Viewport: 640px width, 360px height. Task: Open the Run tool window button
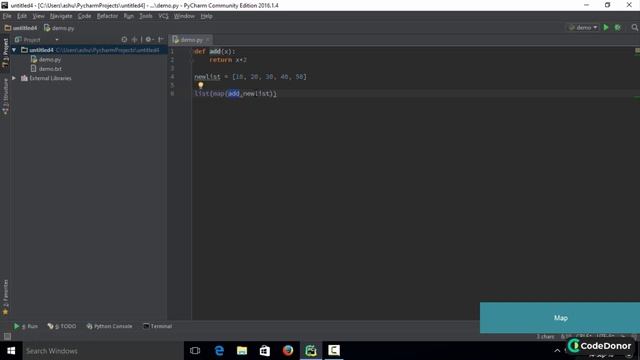26,326
